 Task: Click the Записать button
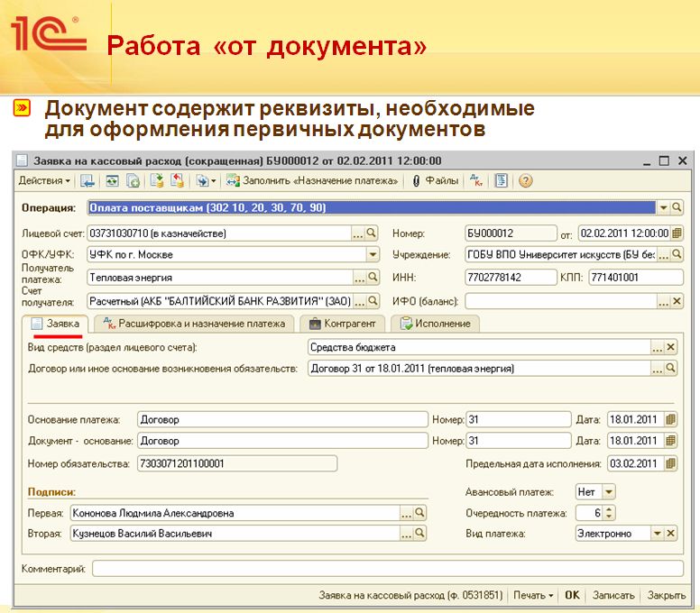(613, 595)
